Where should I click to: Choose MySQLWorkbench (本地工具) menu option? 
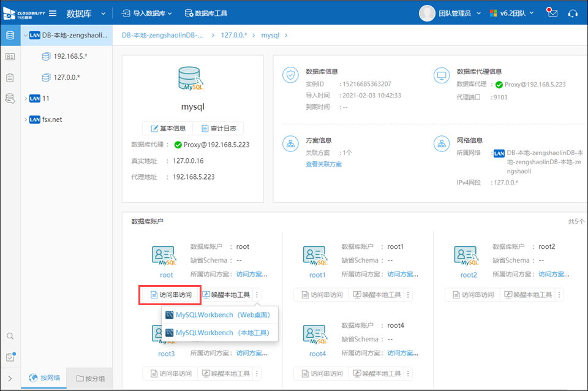click(220, 332)
